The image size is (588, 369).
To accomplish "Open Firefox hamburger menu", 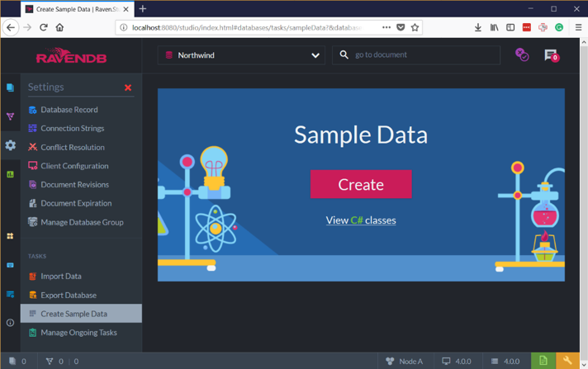I will [578, 27].
